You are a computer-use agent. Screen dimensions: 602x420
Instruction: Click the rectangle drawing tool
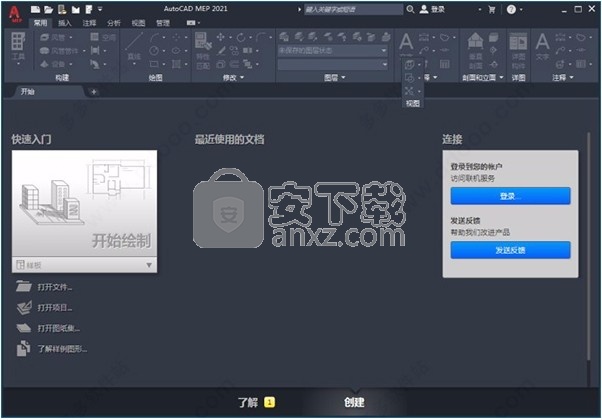pos(154,64)
